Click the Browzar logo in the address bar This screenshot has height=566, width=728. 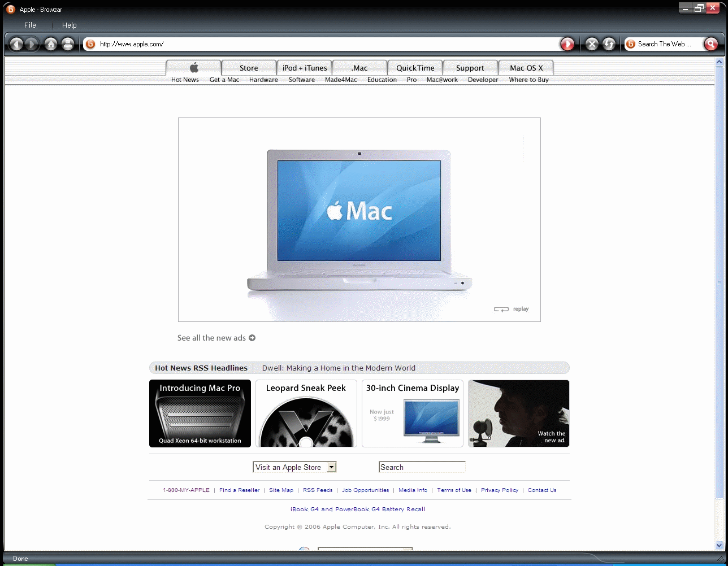90,44
